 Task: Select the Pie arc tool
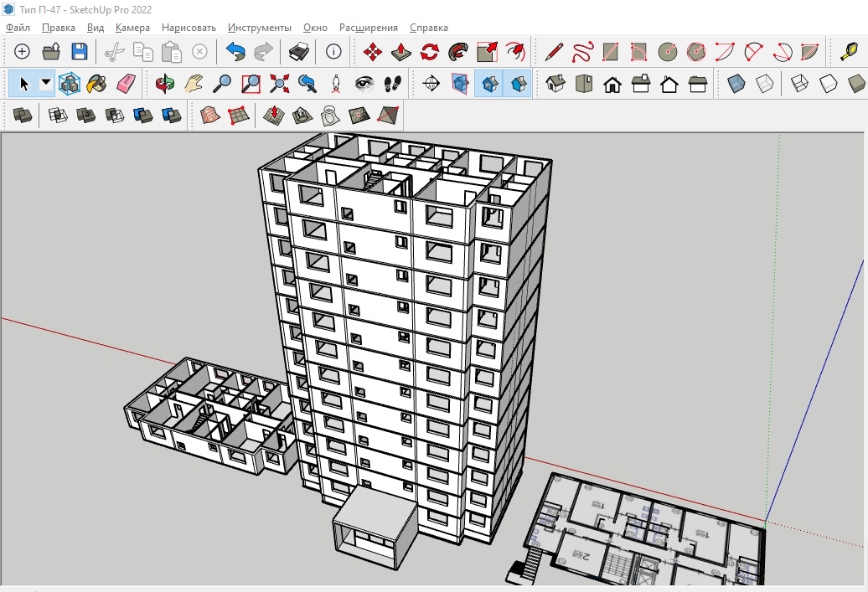[810, 52]
